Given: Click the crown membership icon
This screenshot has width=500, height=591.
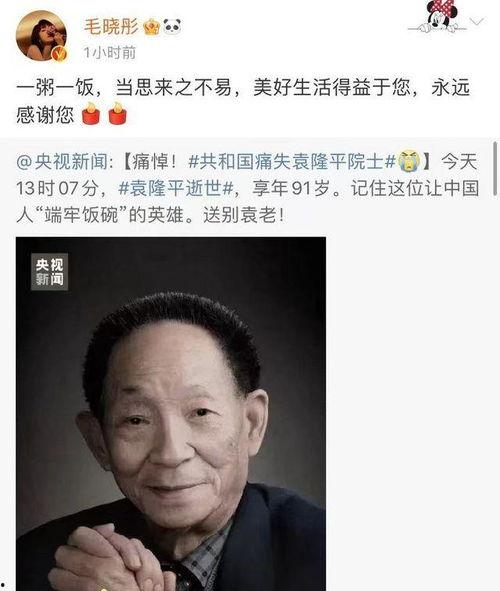Looking at the screenshot, I should click(151, 27).
